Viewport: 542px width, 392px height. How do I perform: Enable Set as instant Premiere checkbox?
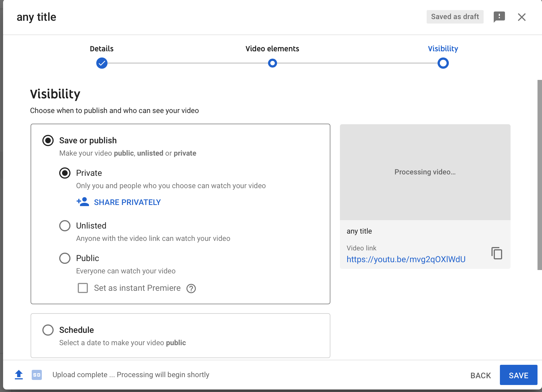83,288
